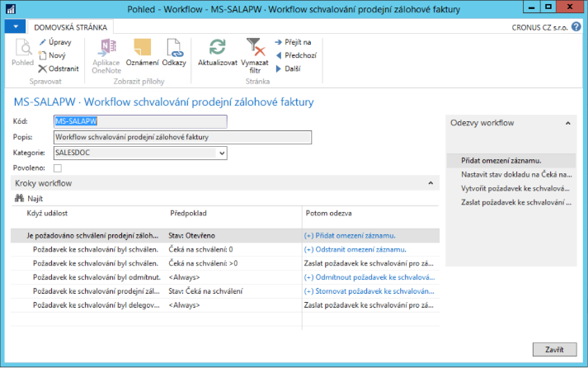Open the blue application menu dropdown
Screen dimensions: 588x368
(x=16, y=26)
